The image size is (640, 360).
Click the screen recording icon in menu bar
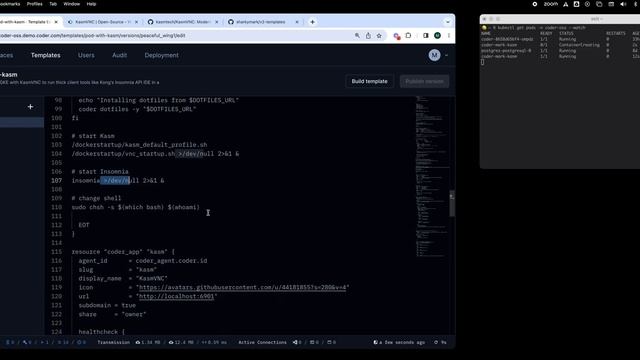[535, 4]
